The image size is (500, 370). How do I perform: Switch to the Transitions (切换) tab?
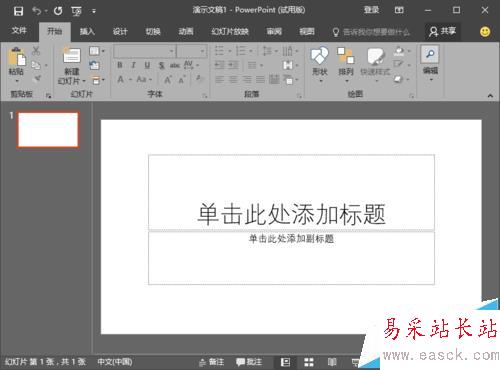(x=153, y=31)
